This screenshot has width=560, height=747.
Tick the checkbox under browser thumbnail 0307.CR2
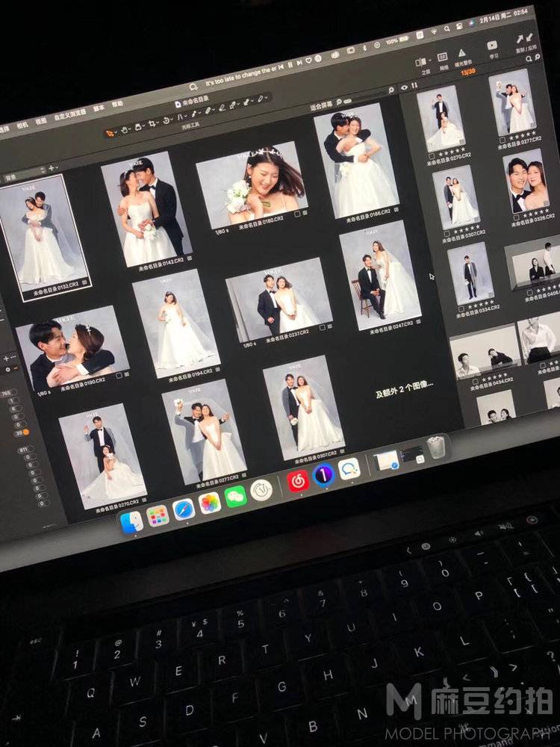coord(447,234)
